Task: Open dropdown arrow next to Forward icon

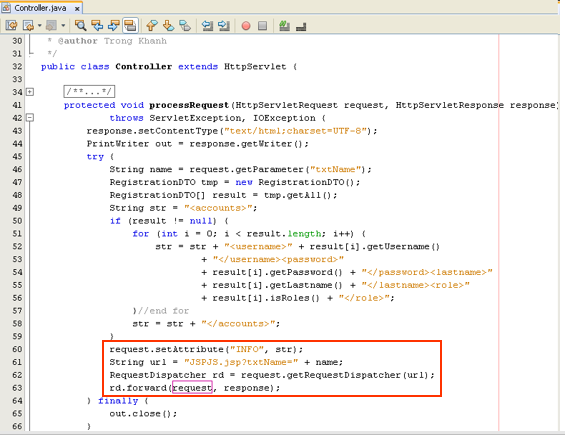Action: [x=63, y=26]
